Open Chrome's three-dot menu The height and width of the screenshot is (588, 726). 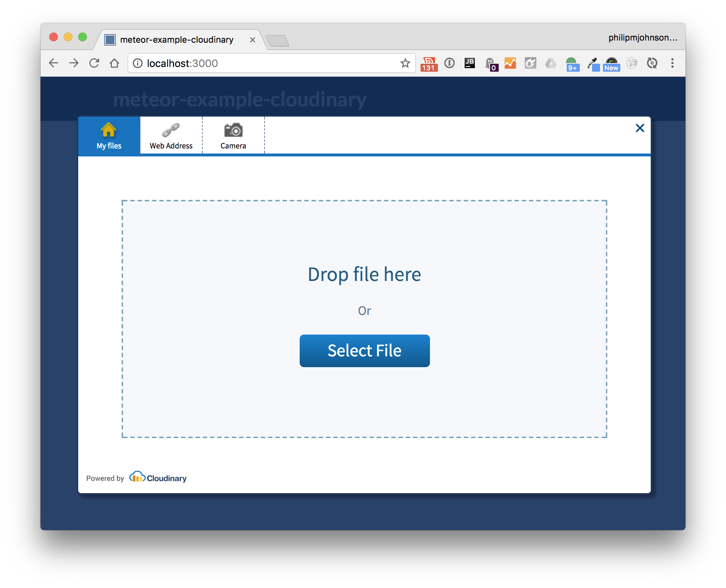point(672,63)
